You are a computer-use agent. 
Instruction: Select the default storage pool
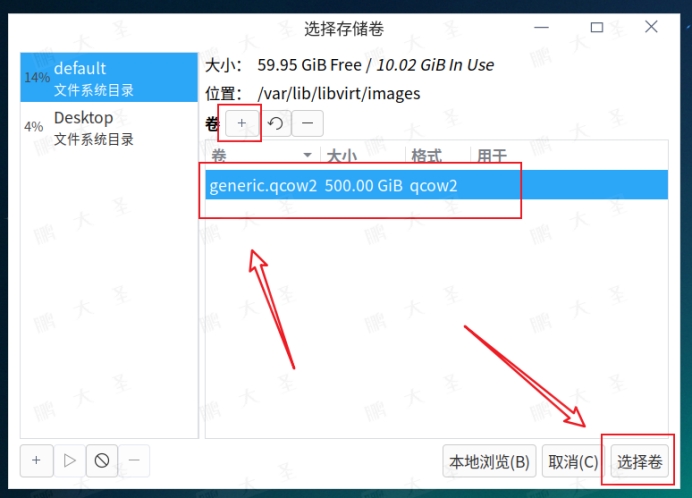(x=109, y=77)
